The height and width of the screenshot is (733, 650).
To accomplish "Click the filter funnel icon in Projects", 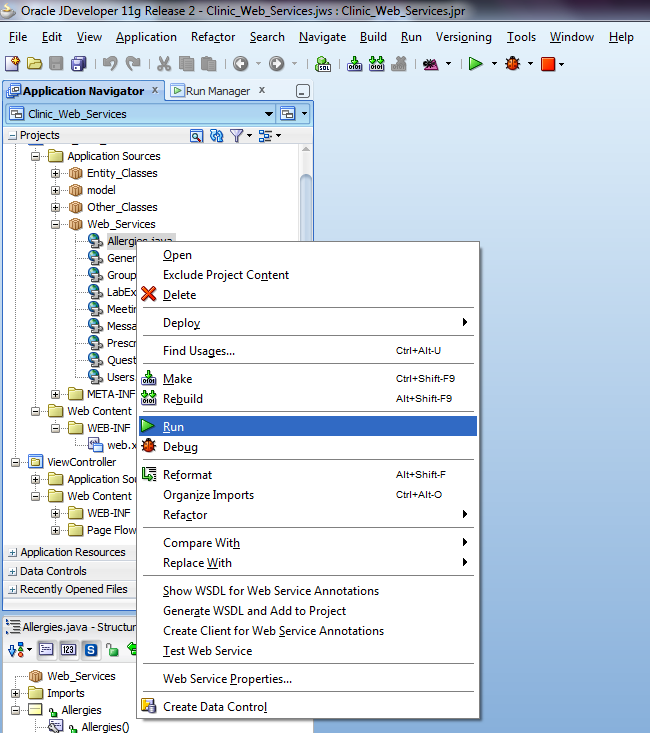I will pyautogui.click(x=236, y=136).
